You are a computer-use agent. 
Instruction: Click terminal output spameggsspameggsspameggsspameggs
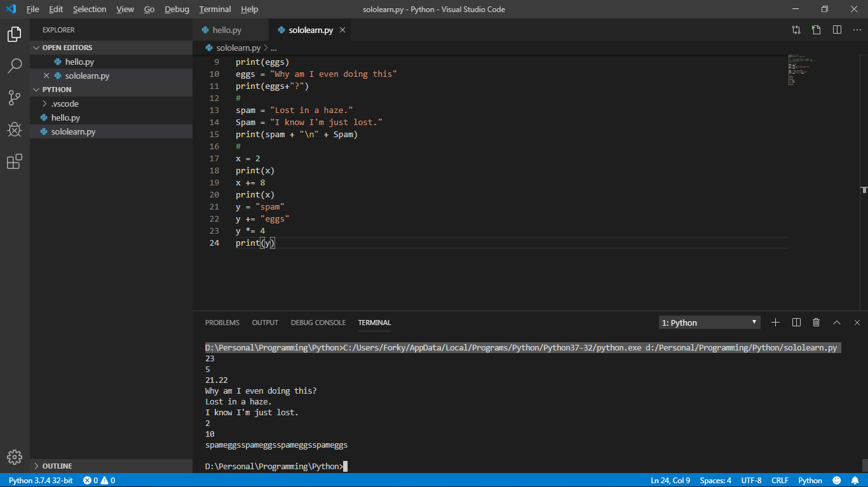(276, 445)
